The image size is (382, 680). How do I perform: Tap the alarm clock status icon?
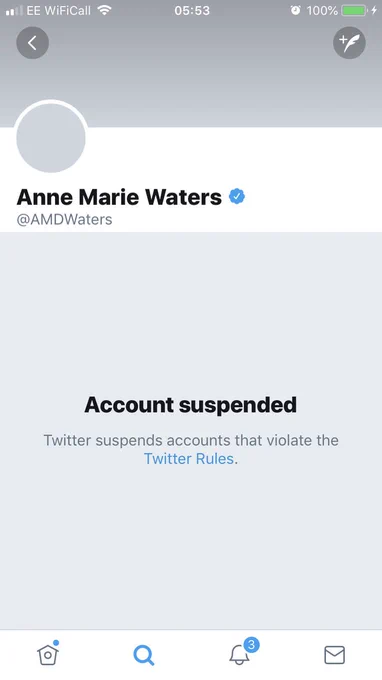coord(295,10)
